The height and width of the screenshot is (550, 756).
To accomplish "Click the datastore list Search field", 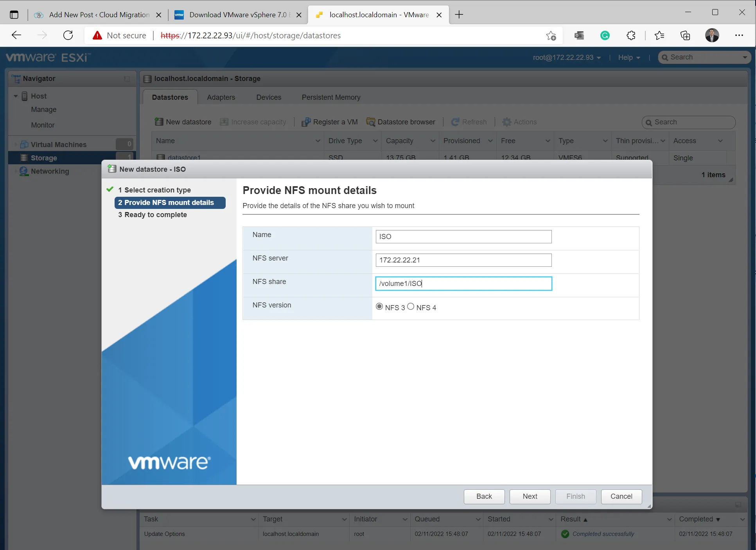I will point(688,122).
